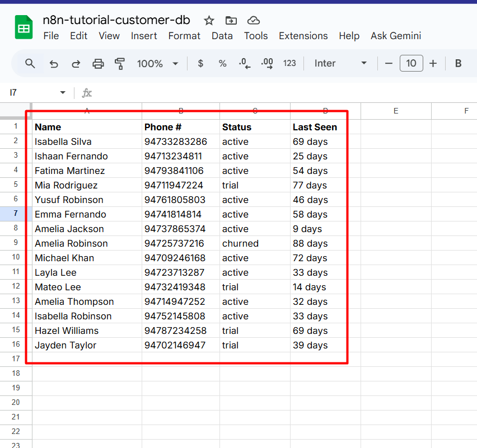
Task: Open the search menus magnifier
Action: (30, 63)
